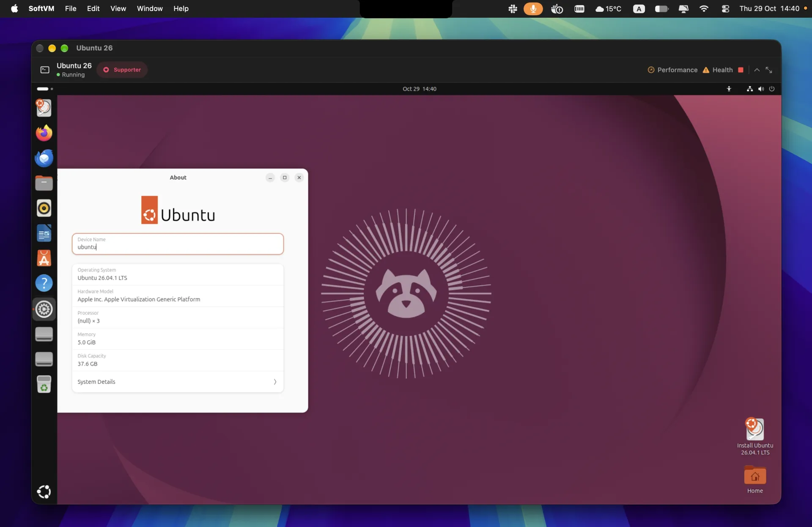
Task: Open Firefox from the Ubuntu dock
Action: point(44,133)
